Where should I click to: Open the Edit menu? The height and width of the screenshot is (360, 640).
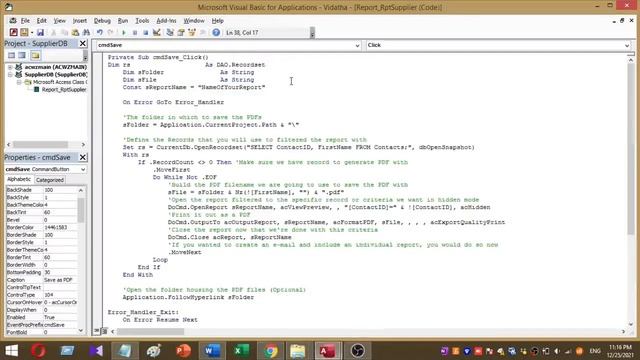coord(42,20)
